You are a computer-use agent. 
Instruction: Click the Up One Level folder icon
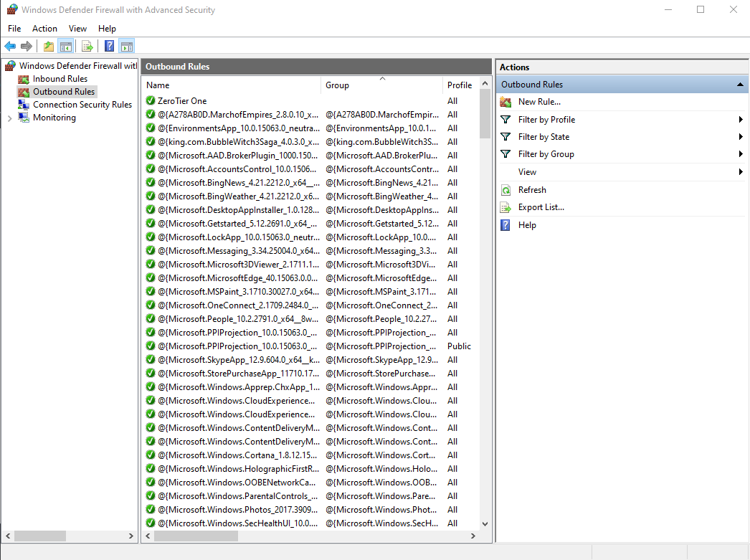48,47
